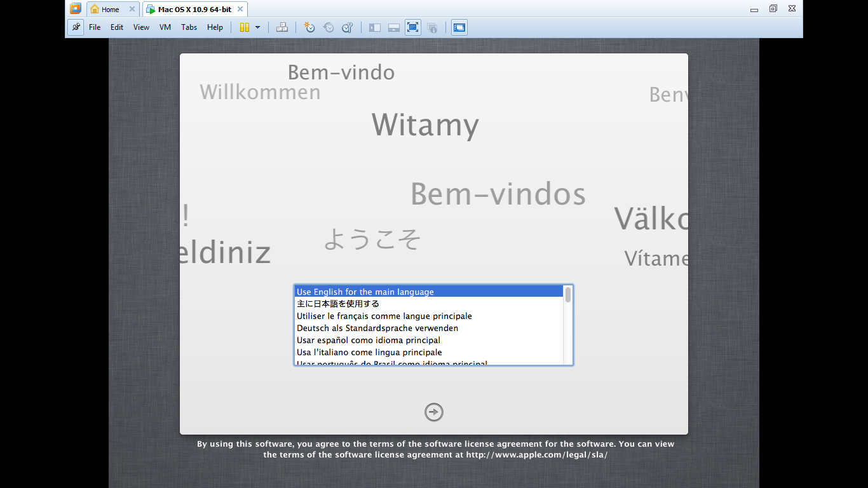Screen dimensions: 868x488
Task: Close the VMware Workstation window
Action: (x=792, y=9)
